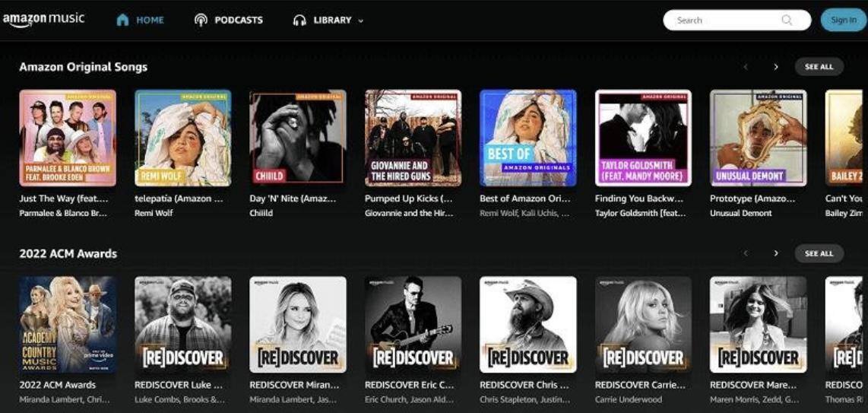This screenshot has width=868, height=413.
Task: Click the Podcasts broadcast icon
Action: pos(201,21)
